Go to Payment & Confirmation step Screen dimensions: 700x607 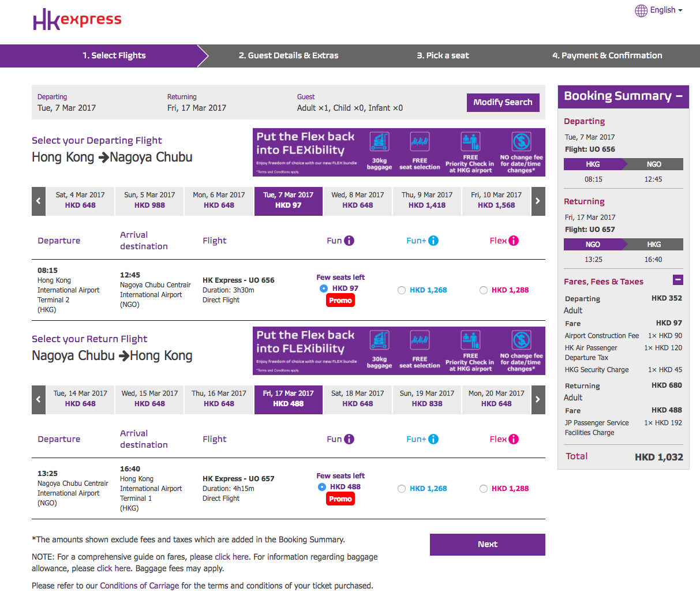607,55
